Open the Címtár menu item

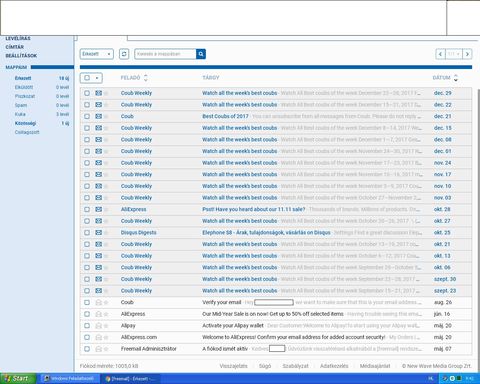click(15, 47)
